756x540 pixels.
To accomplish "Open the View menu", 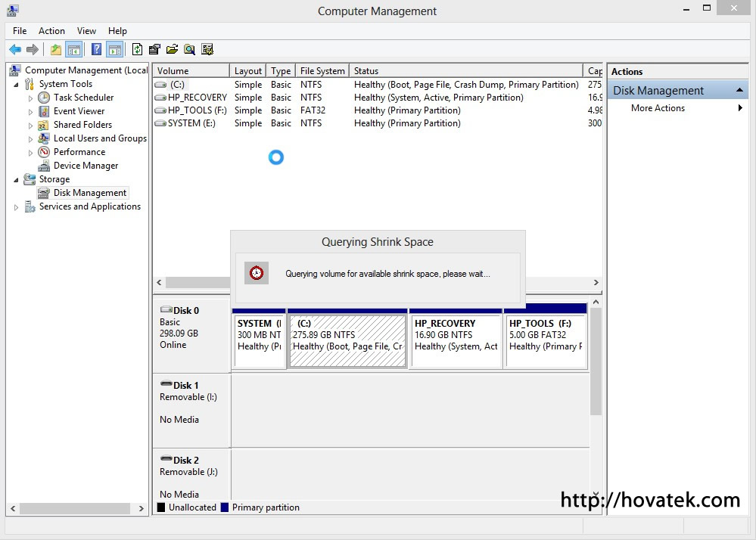I will [x=86, y=31].
